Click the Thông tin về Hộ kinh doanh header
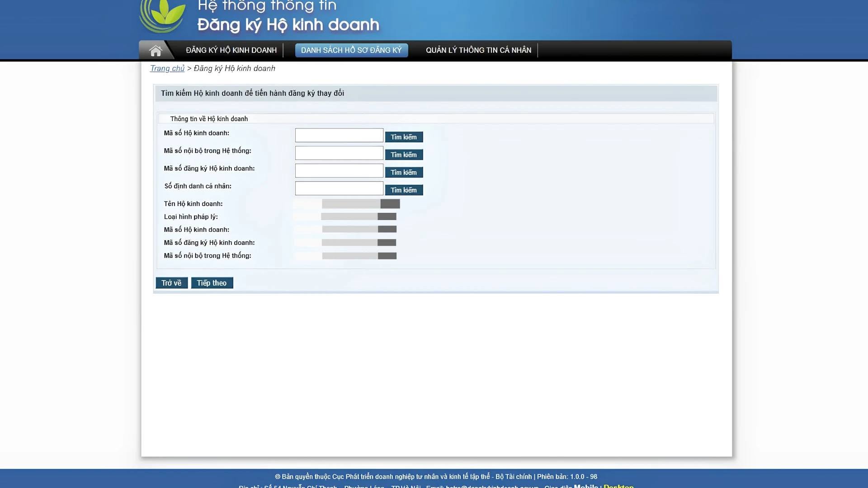Screen dimensions: 868x488 point(209,119)
